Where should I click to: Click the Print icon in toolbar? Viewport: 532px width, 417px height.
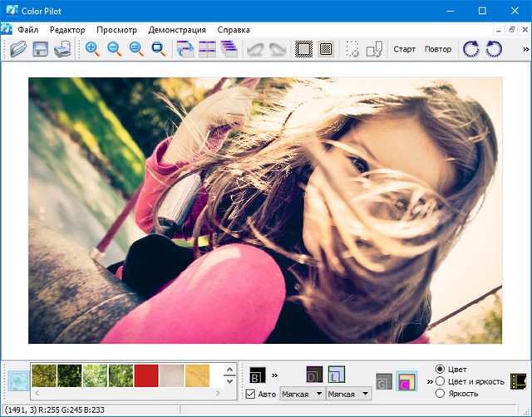[62, 49]
